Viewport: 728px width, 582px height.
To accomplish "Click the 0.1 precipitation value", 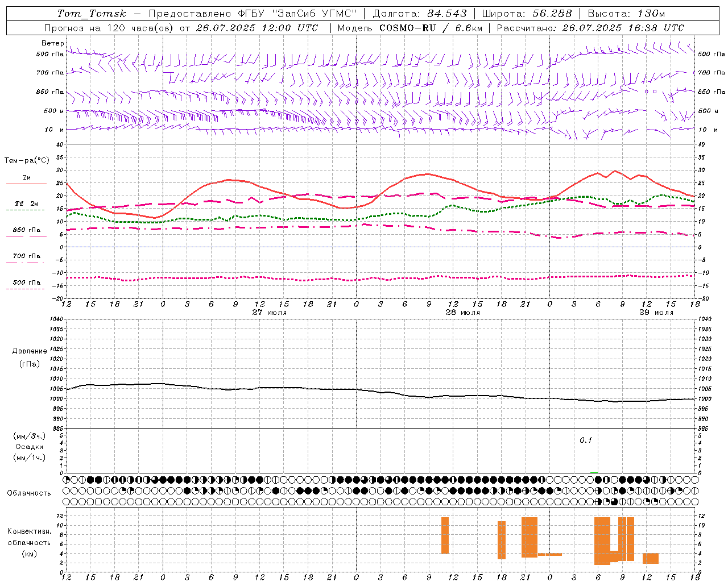I will click(x=586, y=440).
